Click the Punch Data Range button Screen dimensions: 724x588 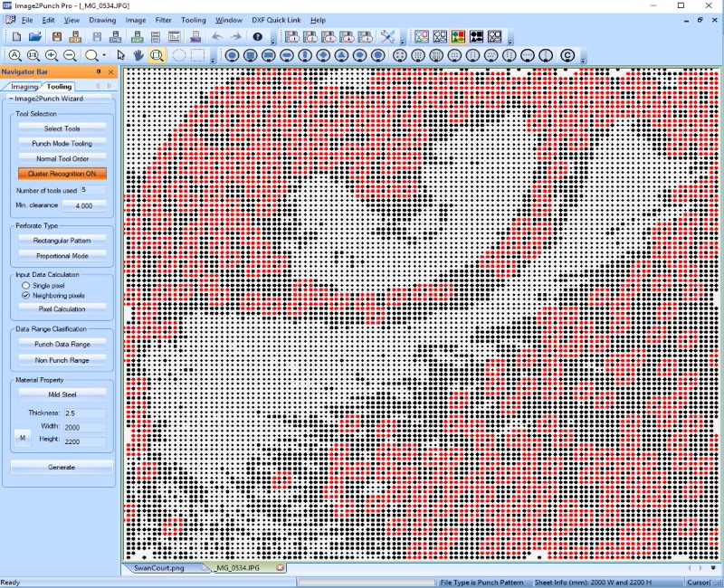[x=62, y=345]
